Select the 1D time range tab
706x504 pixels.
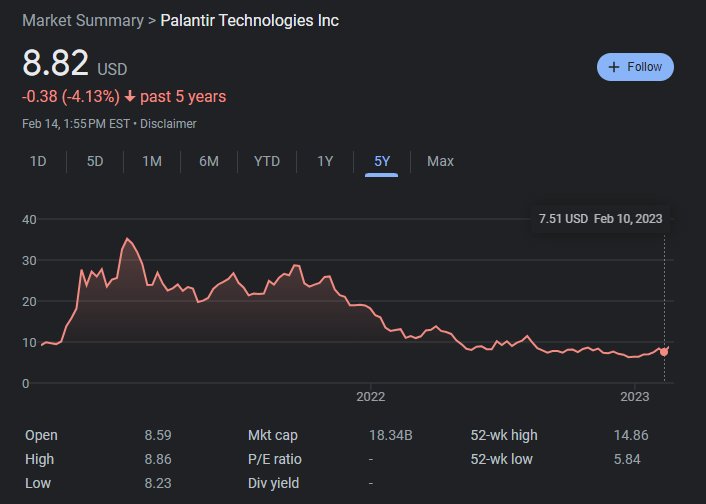tap(38, 161)
